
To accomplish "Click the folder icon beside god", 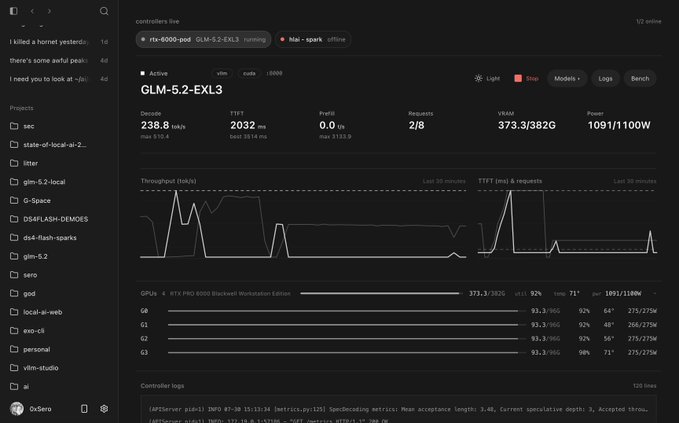I will [14, 294].
